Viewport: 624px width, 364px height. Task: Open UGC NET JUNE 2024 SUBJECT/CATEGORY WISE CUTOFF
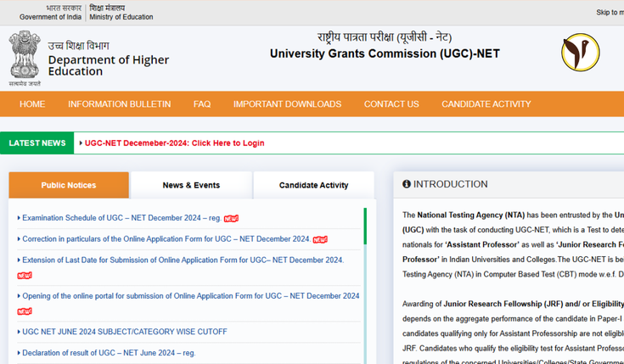coord(125,332)
